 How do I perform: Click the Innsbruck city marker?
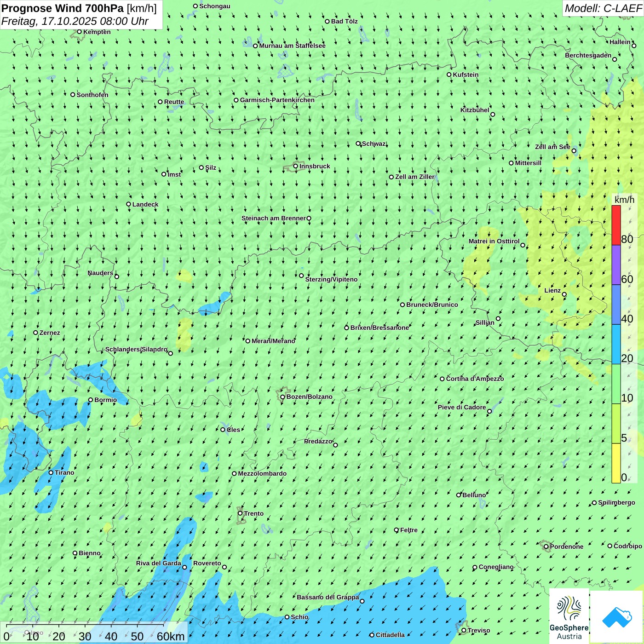click(x=296, y=167)
